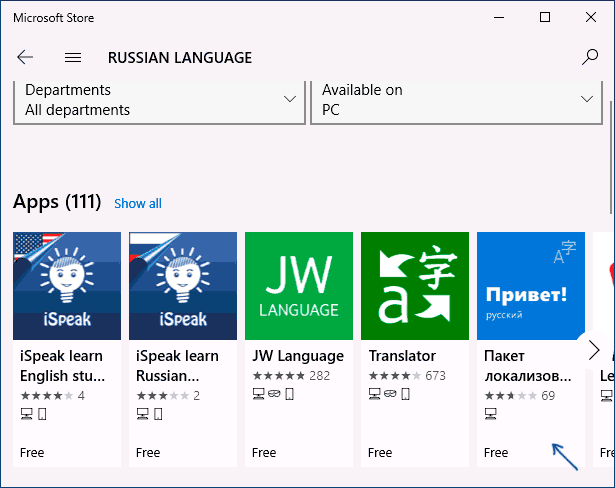Click the language pack 69 rating
This screenshot has width=615, height=488.
pyautogui.click(x=520, y=395)
